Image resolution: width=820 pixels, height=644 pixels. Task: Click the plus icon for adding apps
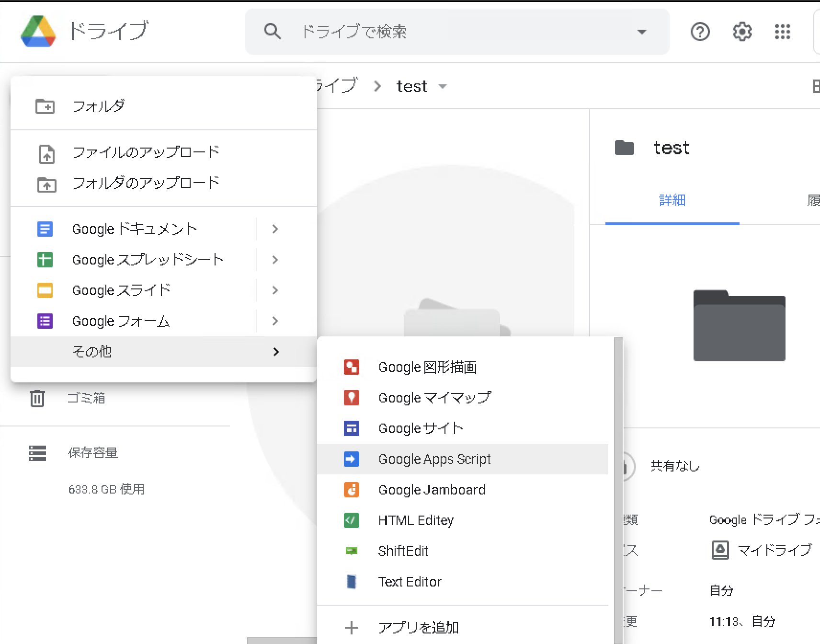pyautogui.click(x=352, y=628)
